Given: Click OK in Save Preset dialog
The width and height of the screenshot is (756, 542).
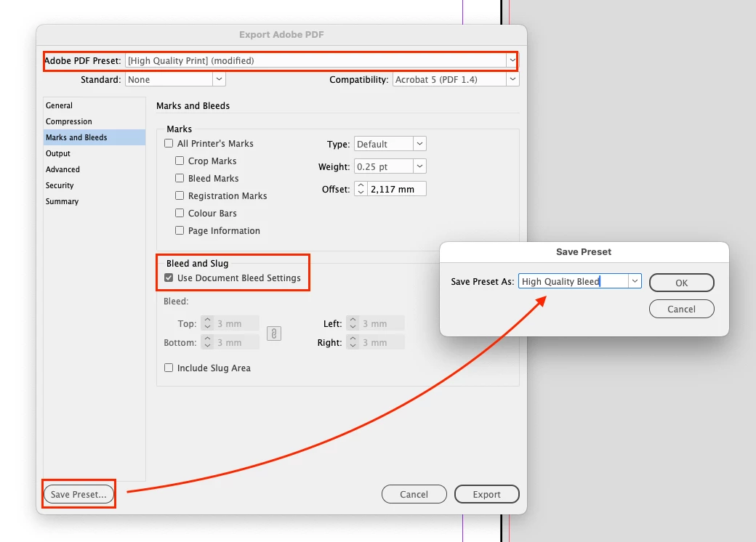Looking at the screenshot, I should click(x=681, y=283).
